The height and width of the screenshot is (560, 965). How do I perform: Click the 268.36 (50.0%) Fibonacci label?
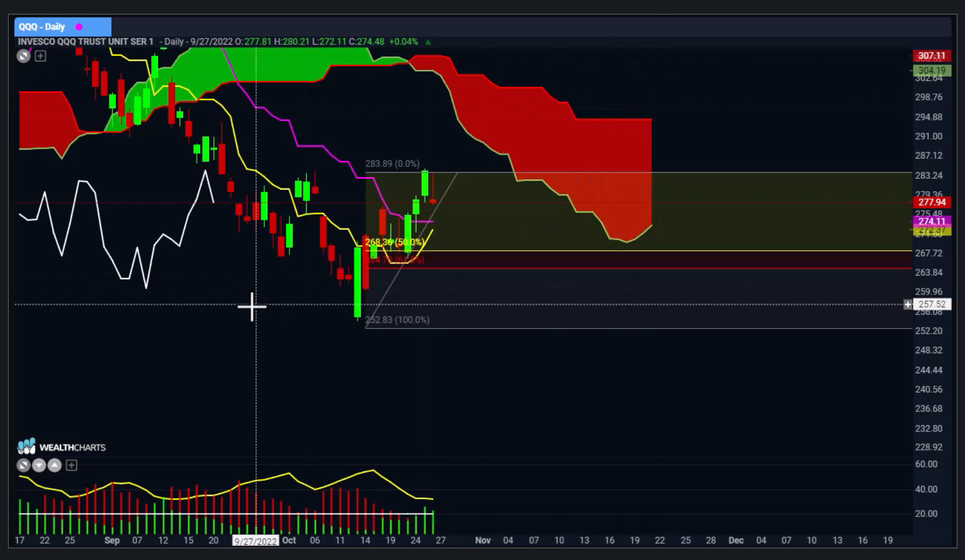[394, 242]
